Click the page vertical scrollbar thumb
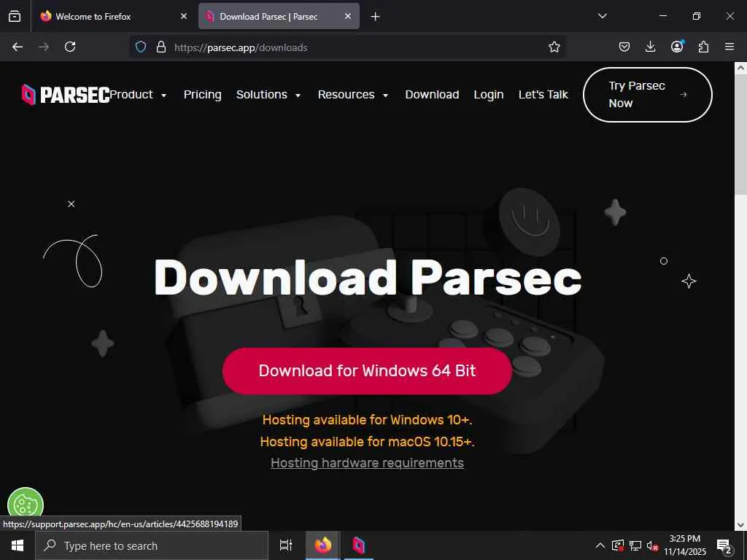 (x=741, y=135)
